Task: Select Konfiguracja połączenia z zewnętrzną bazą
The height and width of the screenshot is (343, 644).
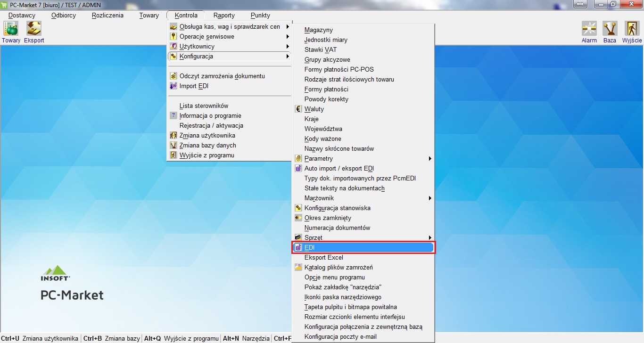Action: 363,327
